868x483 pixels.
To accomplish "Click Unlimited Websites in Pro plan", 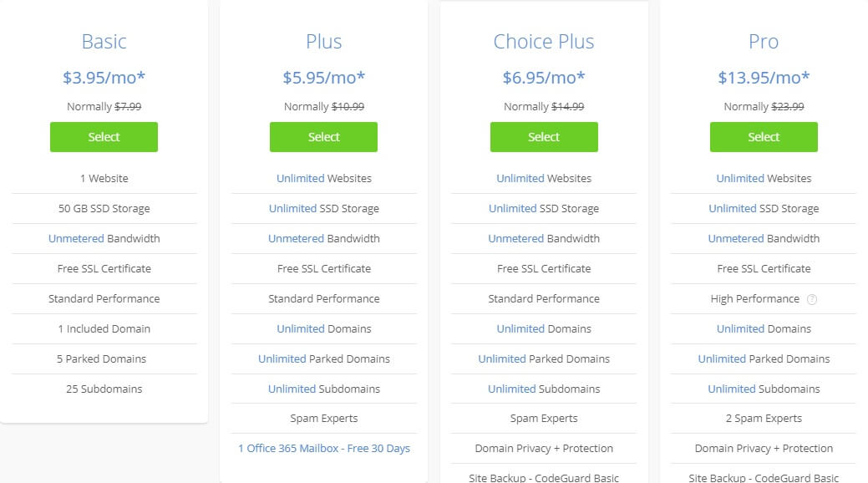I will pyautogui.click(x=764, y=178).
